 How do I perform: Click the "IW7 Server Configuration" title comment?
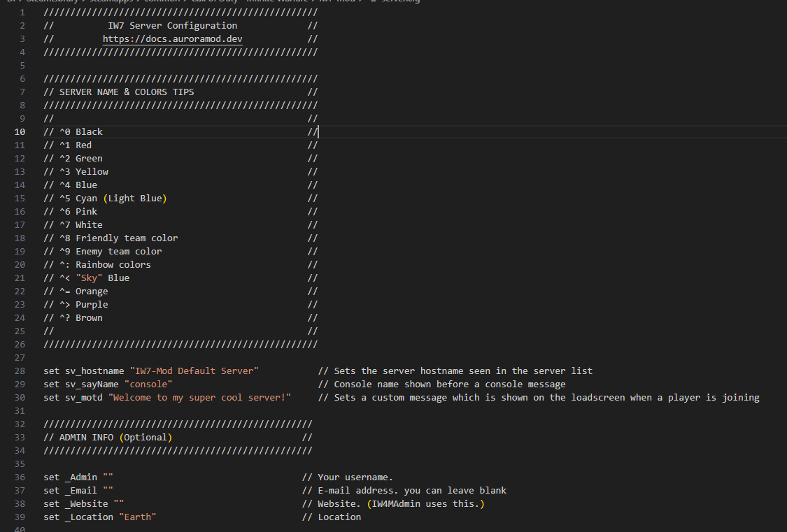172,26
